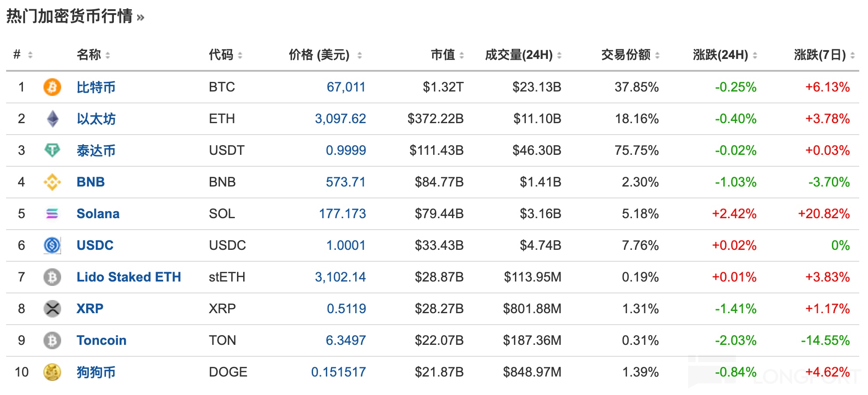This screenshot has height=395, width=868.
Task: Click the Ethereum diamond logo icon
Action: (x=52, y=119)
